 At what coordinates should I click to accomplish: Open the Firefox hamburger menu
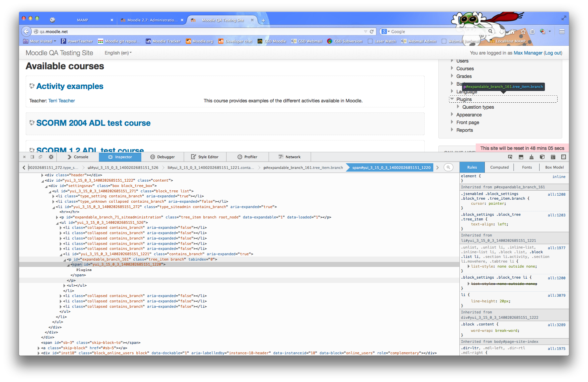[x=562, y=31]
